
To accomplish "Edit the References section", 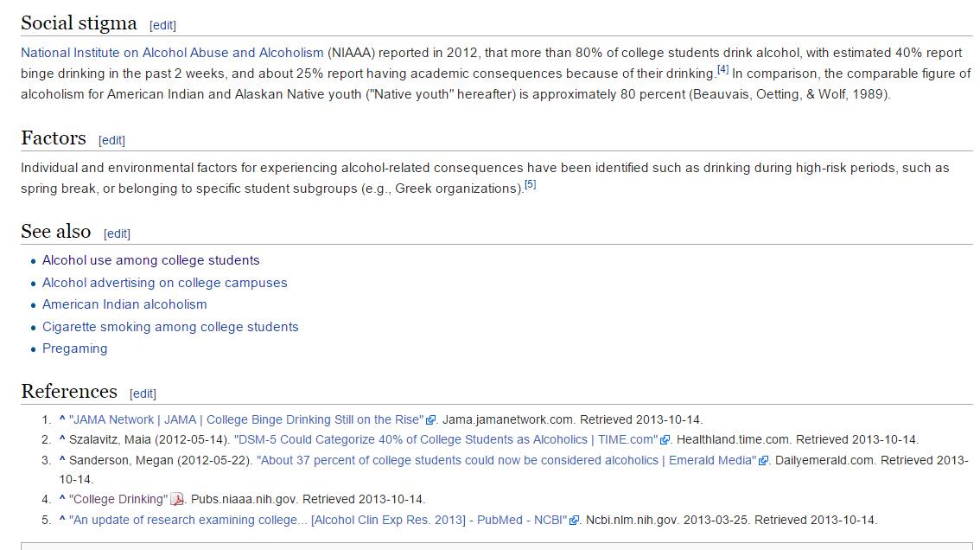I will click(143, 393).
